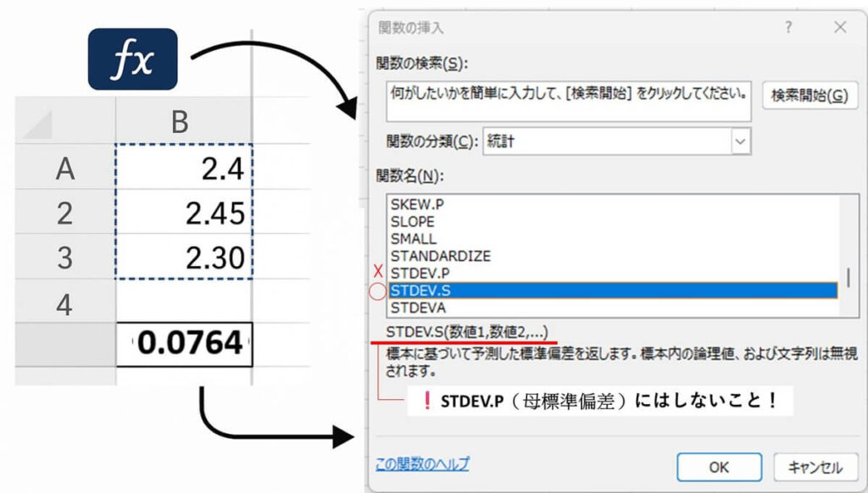Click cell containing 2.4

point(184,167)
